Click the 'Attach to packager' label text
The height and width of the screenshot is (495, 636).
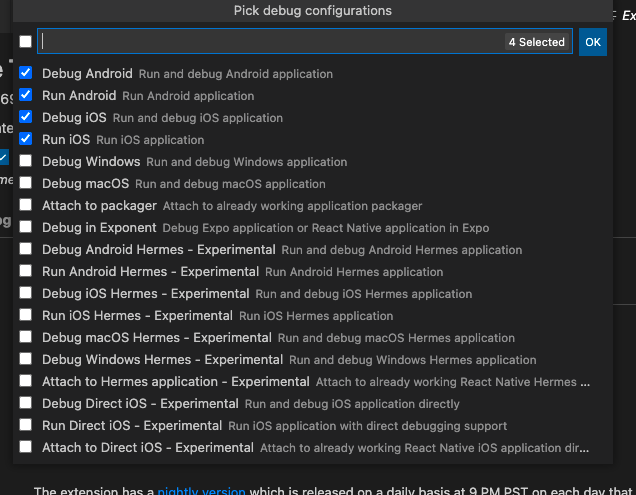point(99,205)
